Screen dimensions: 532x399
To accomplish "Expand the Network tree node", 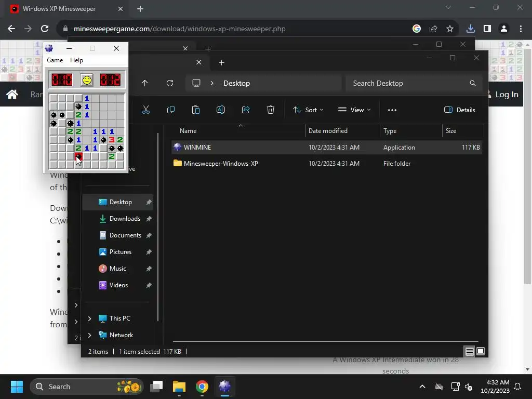I will tap(89, 335).
